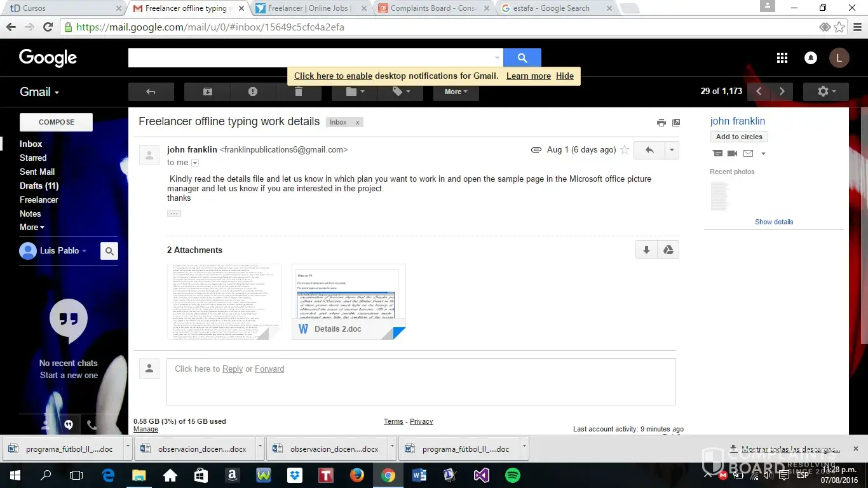Open Google notifications bell
The width and height of the screenshot is (868, 488).
[x=811, y=58]
